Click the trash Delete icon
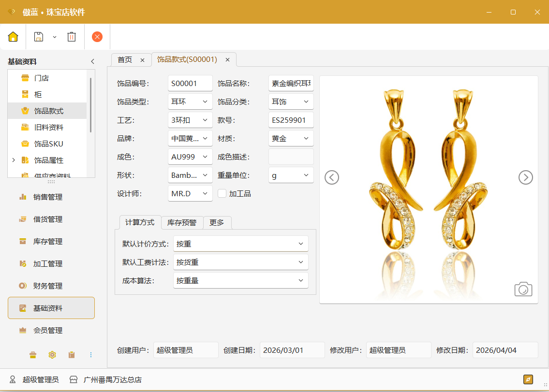Screen dimensions: 549x392 (x=72, y=37)
